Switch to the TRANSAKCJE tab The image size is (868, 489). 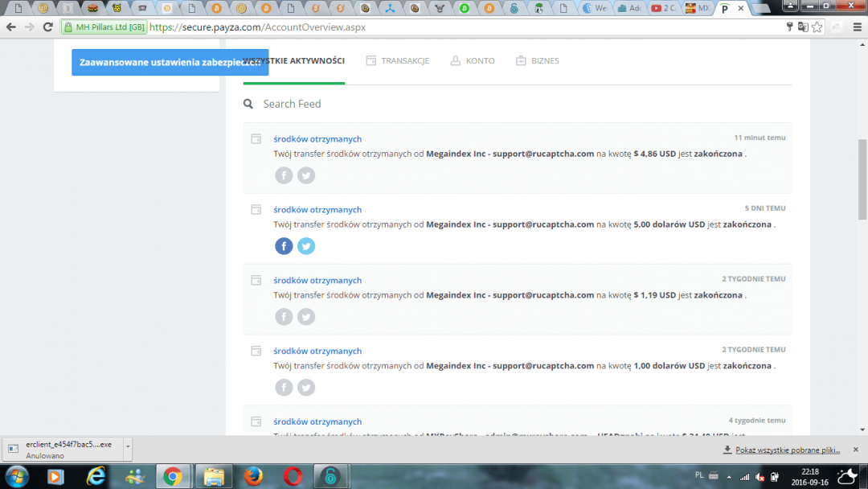click(x=398, y=61)
